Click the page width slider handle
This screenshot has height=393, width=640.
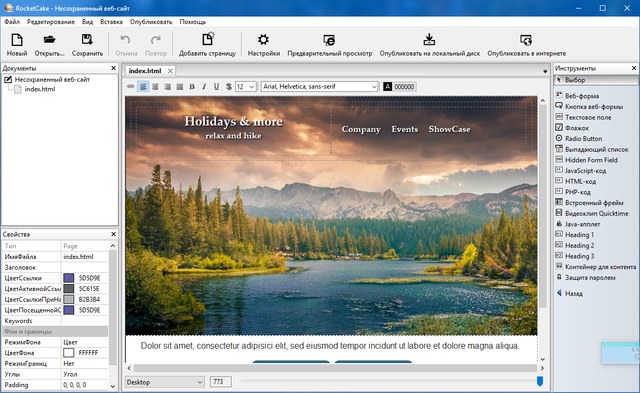click(x=540, y=381)
